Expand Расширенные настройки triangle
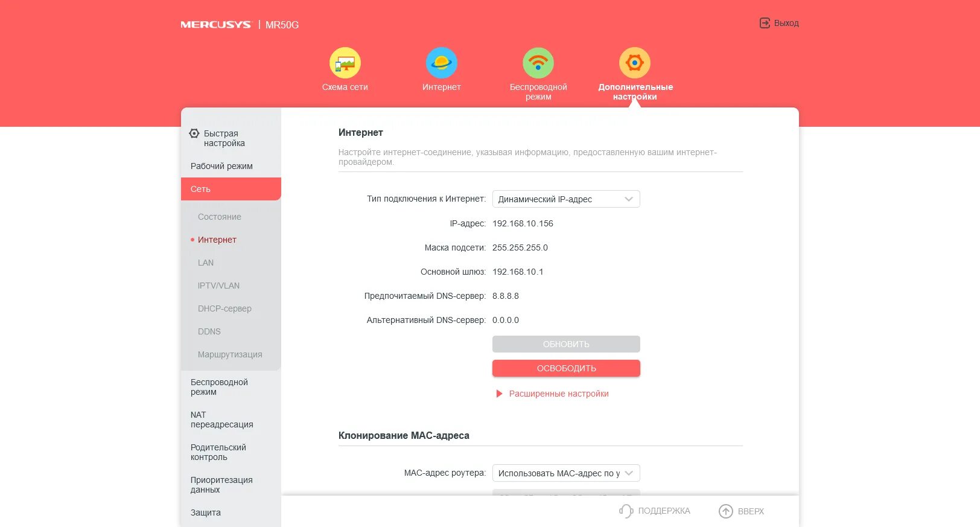The width and height of the screenshot is (980, 527). pos(499,394)
